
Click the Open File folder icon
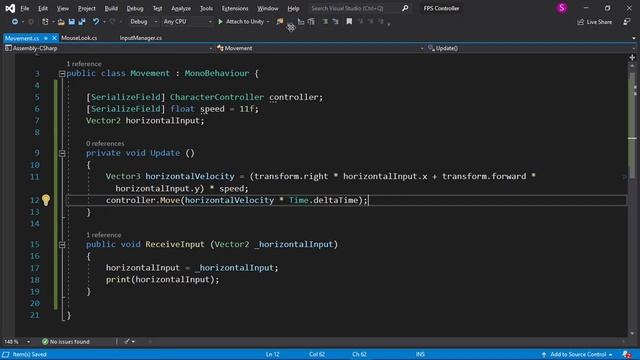click(x=61, y=22)
